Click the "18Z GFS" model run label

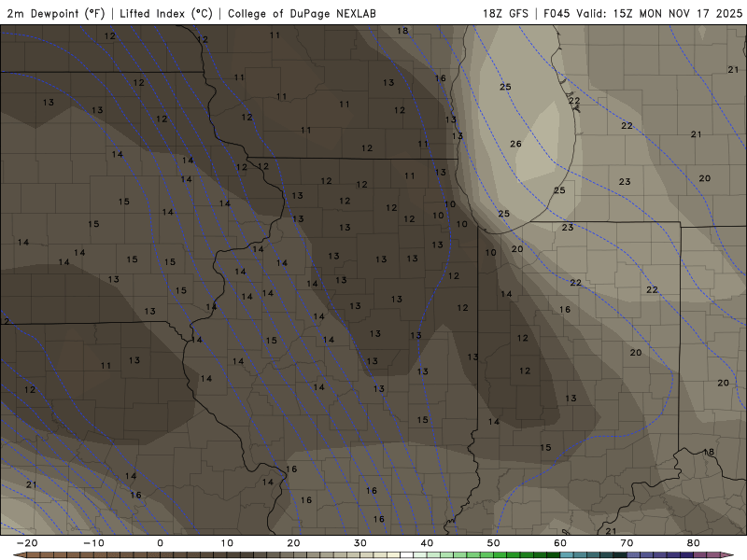[x=505, y=13]
